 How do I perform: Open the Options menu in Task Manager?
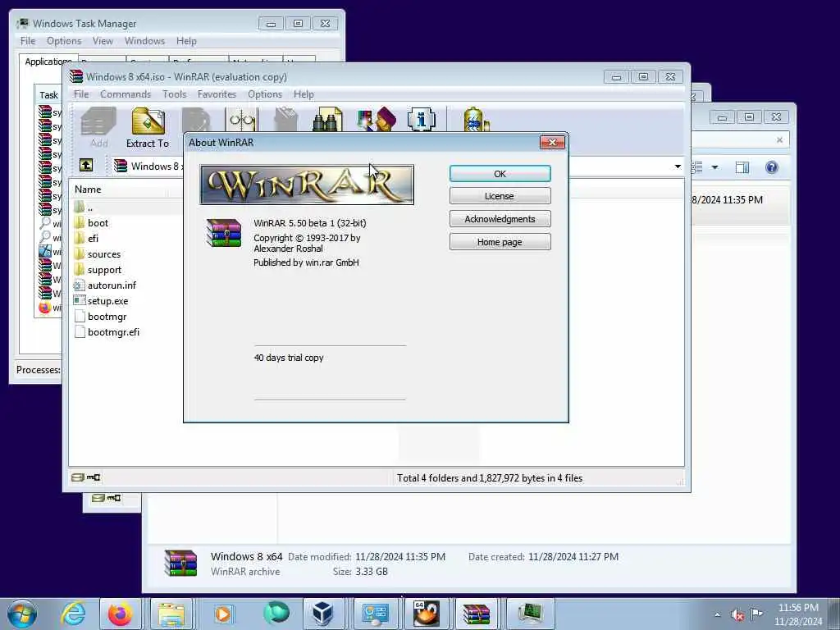64,41
